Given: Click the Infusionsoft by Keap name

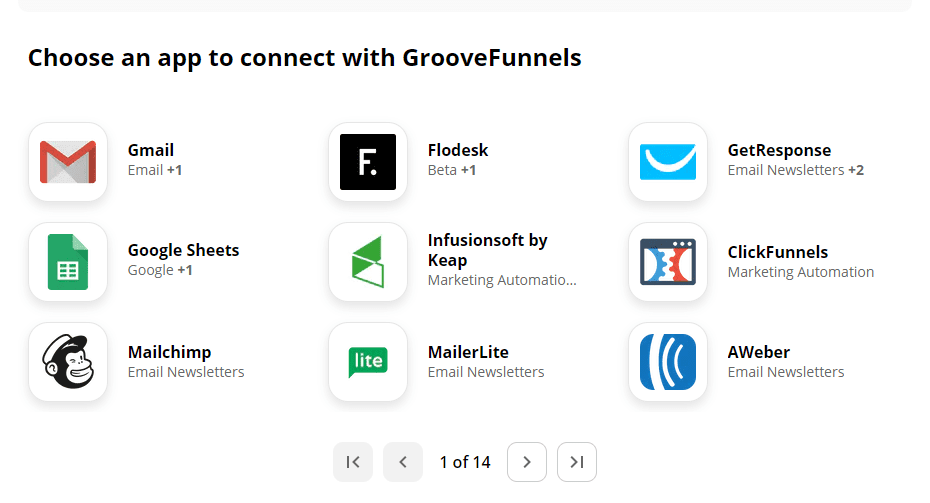Looking at the screenshot, I should [488, 250].
